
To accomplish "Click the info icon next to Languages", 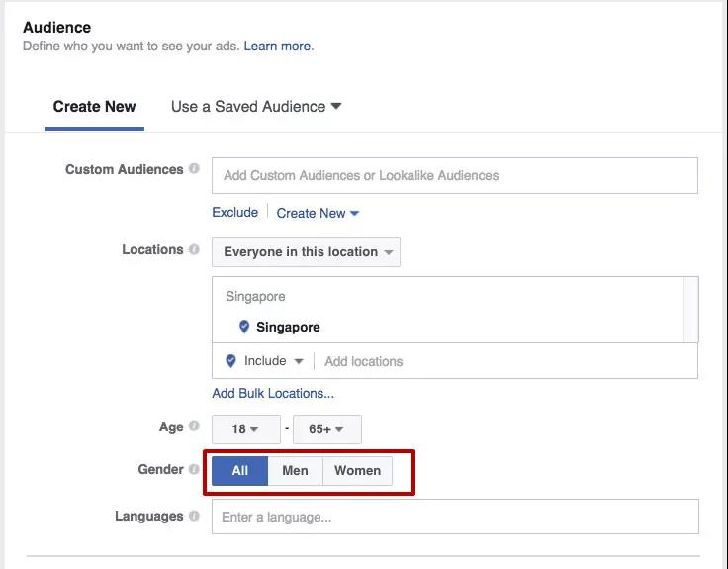I will point(194,516).
